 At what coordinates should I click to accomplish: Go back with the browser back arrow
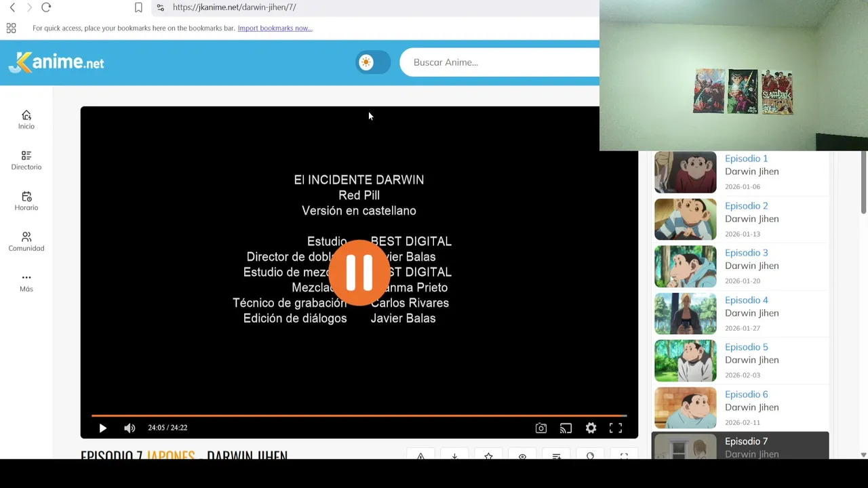[12, 7]
